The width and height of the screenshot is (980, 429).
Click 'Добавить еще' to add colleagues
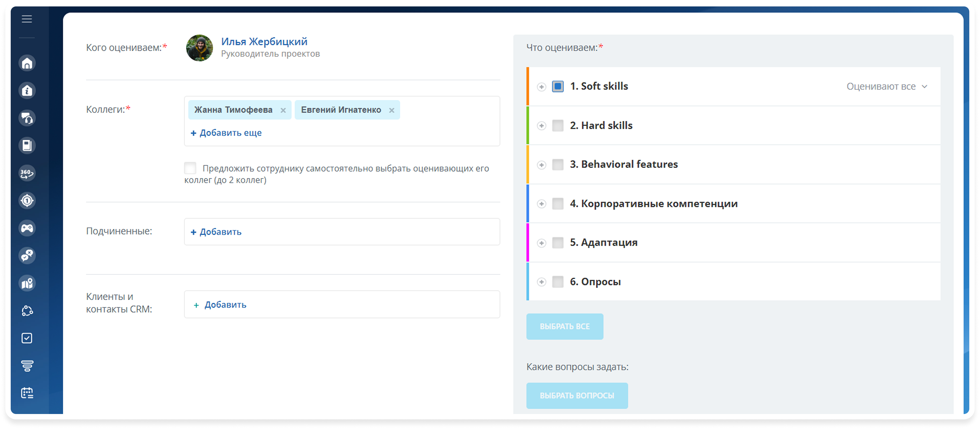point(226,133)
